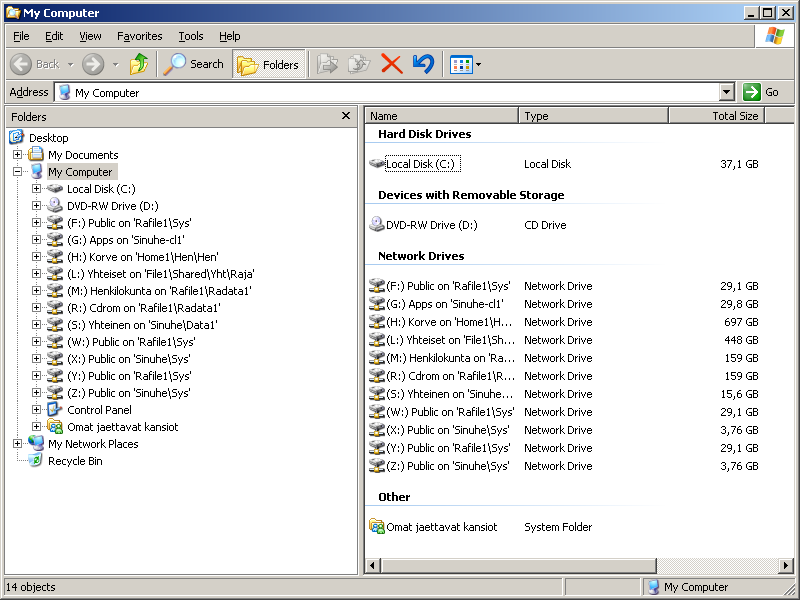Expand Control Panel tree node
Screen dimensions: 800x600
coord(36,409)
